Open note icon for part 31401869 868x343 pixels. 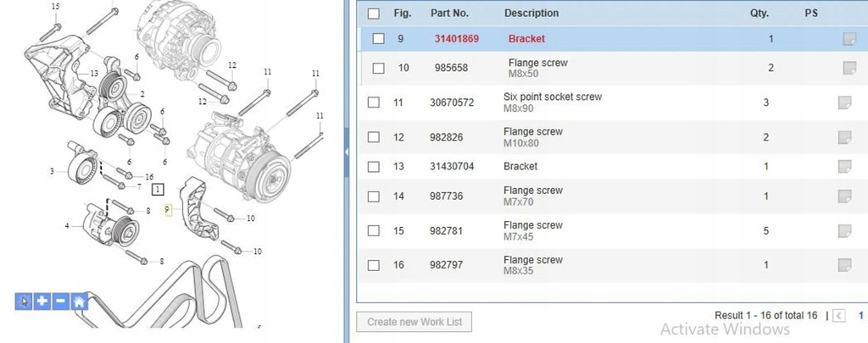[849, 39]
